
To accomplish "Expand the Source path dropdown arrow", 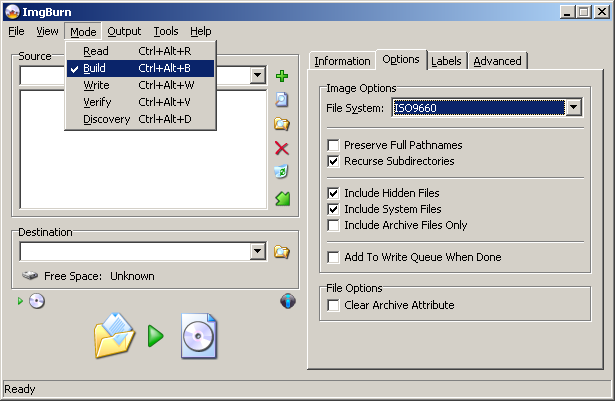I will pos(257,75).
